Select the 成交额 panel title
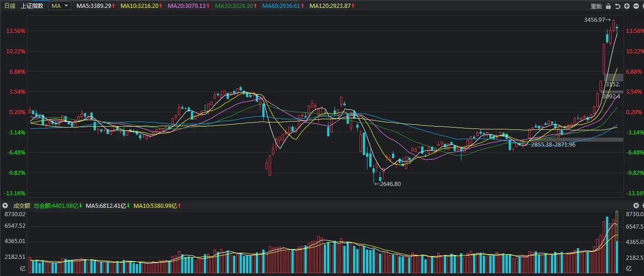Screen dimensions: 644x276 (21, 205)
